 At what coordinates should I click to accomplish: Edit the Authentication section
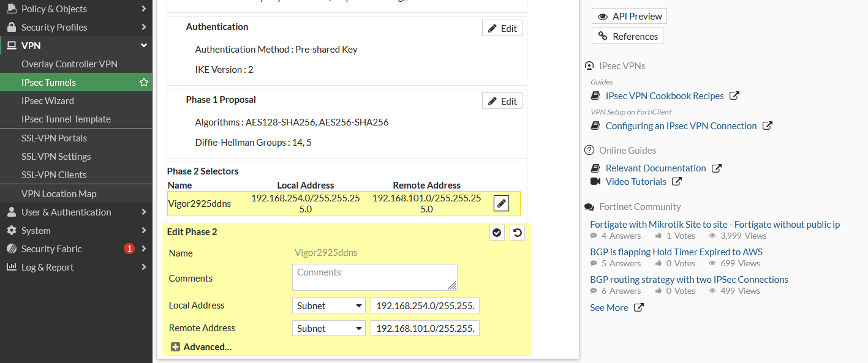coord(502,29)
